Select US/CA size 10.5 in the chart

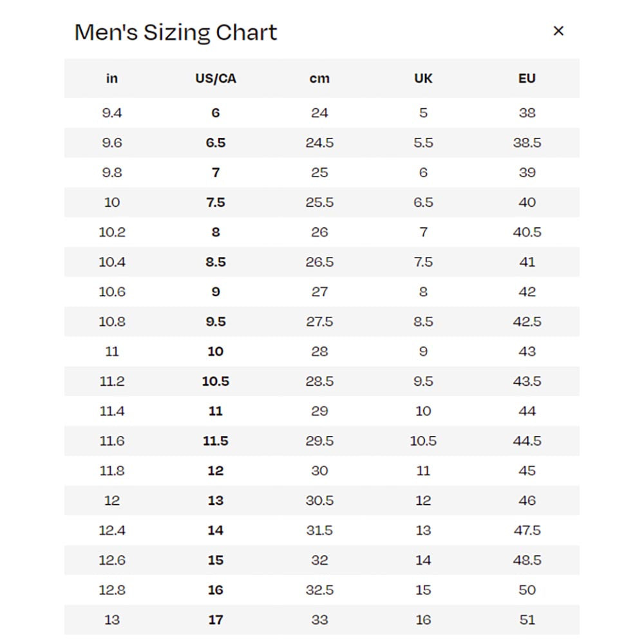click(x=216, y=381)
